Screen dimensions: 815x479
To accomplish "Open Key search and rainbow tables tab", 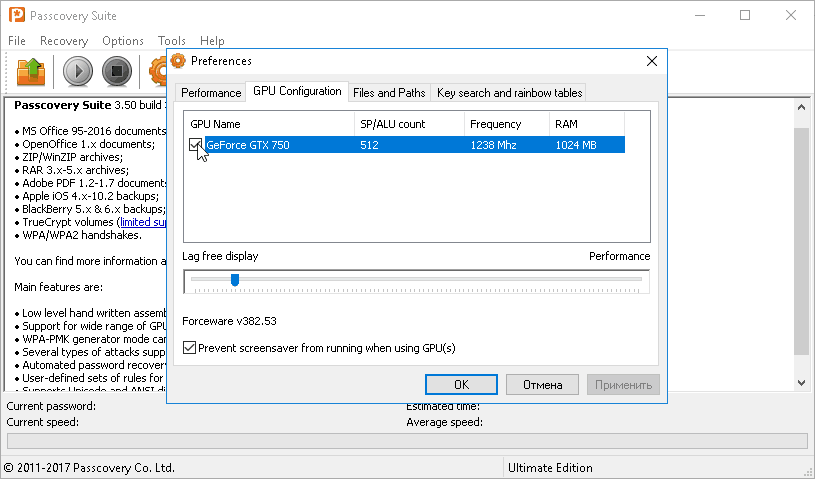I will (x=509, y=92).
